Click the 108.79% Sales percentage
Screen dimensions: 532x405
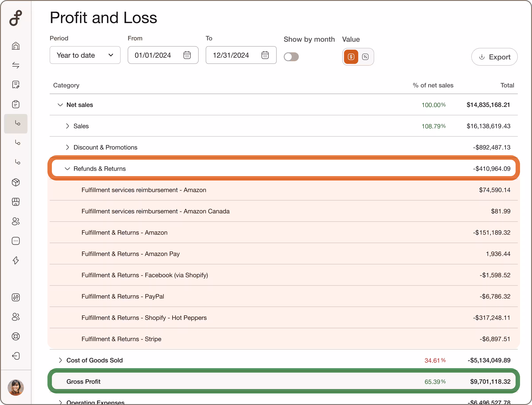434,126
